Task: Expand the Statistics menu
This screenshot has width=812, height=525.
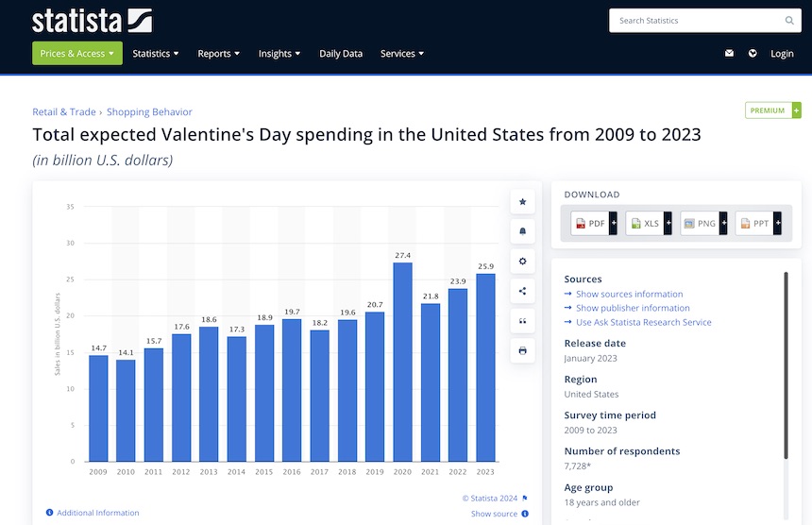Action: 156,53
